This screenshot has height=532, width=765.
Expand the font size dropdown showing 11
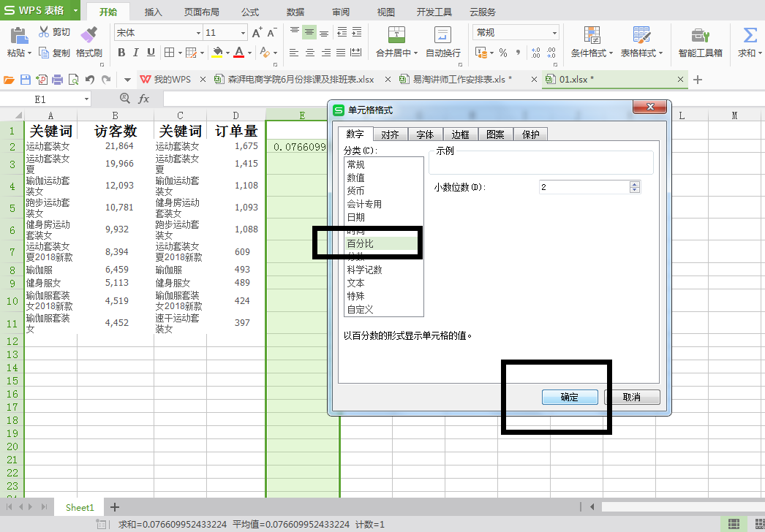click(x=243, y=33)
